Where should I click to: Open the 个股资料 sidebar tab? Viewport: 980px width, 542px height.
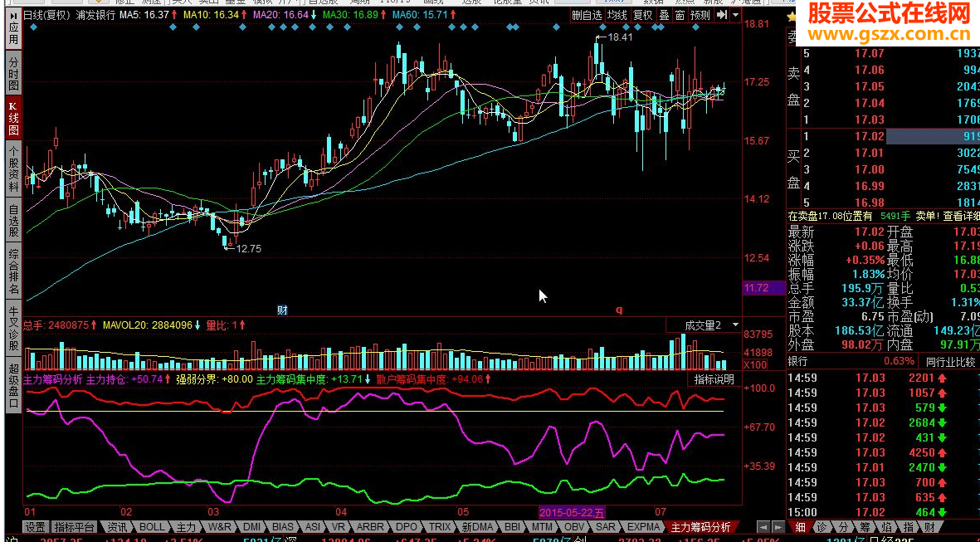pyautogui.click(x=14, y=167)
